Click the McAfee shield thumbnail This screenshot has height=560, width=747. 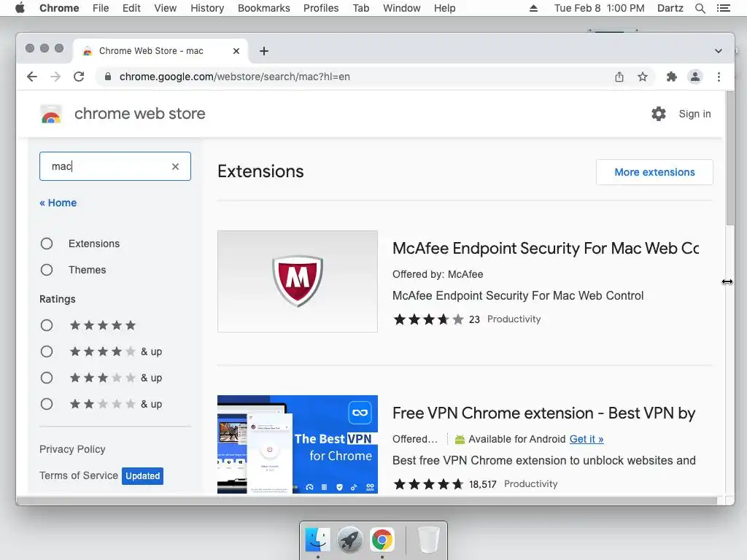point(298,281)
